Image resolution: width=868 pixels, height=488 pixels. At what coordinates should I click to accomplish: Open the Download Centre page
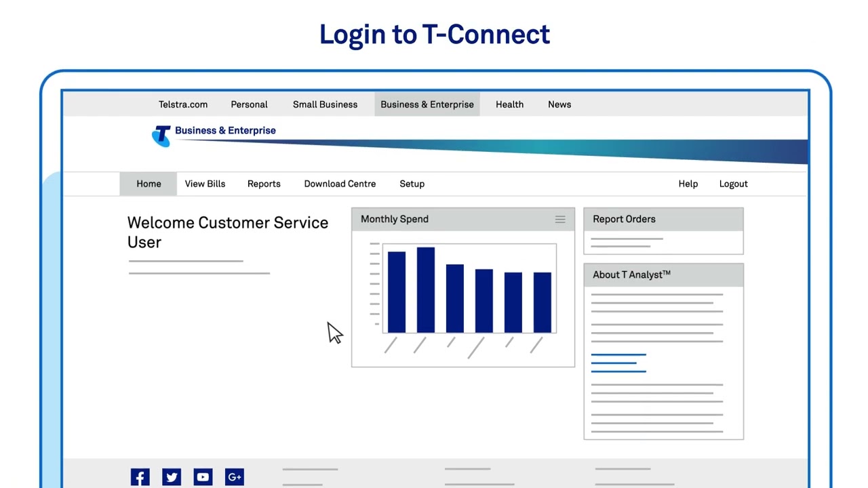pos(340,184)
